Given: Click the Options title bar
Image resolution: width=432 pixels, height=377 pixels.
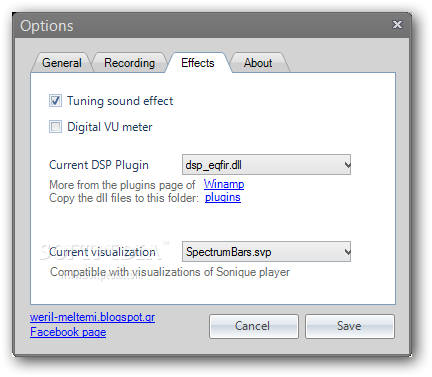Looking at the screenshot, I should pyautogui.click(x=200, y=25).
